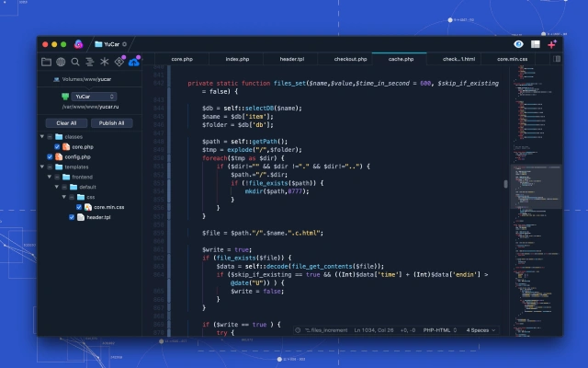Click the Ln 1034, Col 26 position indicator
Viewport: 588px width, 368px height.
pyautogui.click(x=374, y=330)
